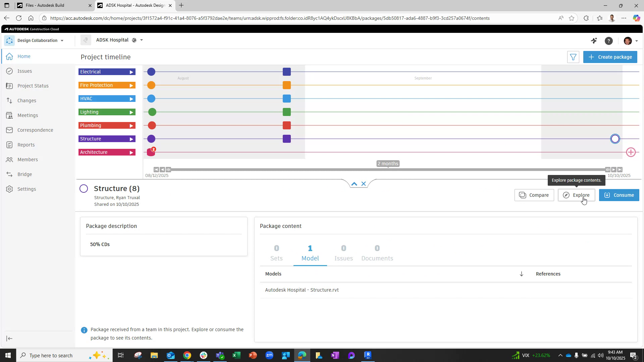Open Bridge from the sidebar
This screenshot has width=644, height=362.
click(x=24, y=174)
